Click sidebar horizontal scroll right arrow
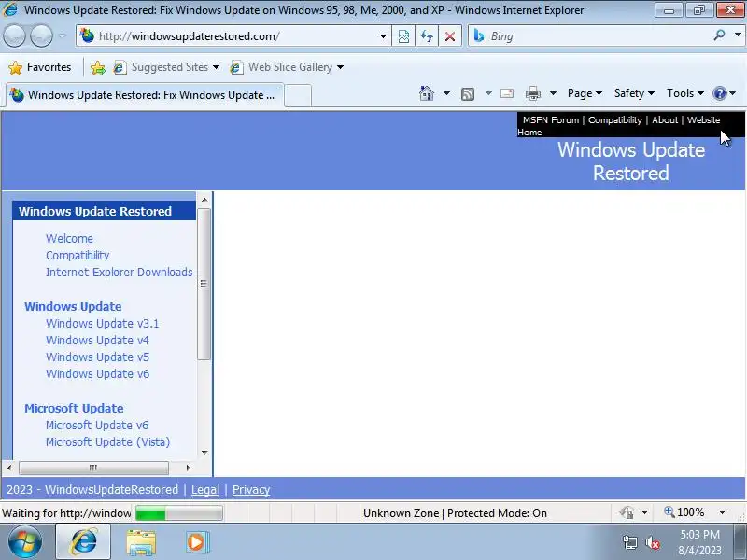The height and width of the screenshot is (560, 747). coord(189,468)
